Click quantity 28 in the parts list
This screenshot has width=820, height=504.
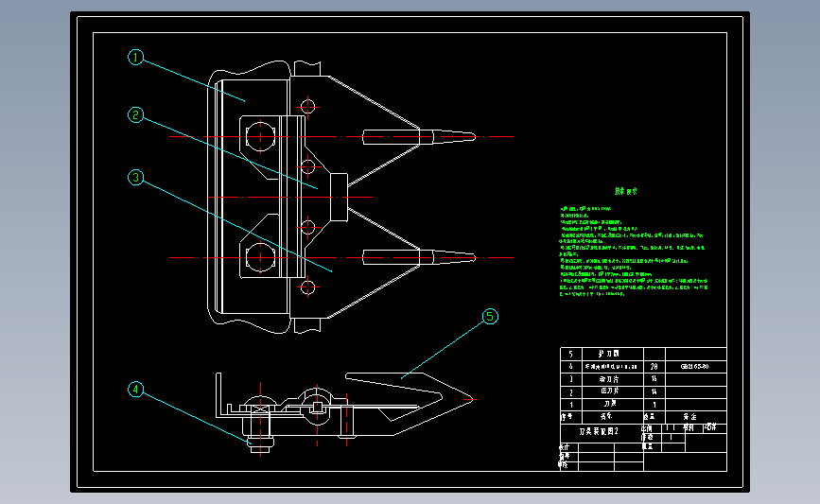(654, 367)
